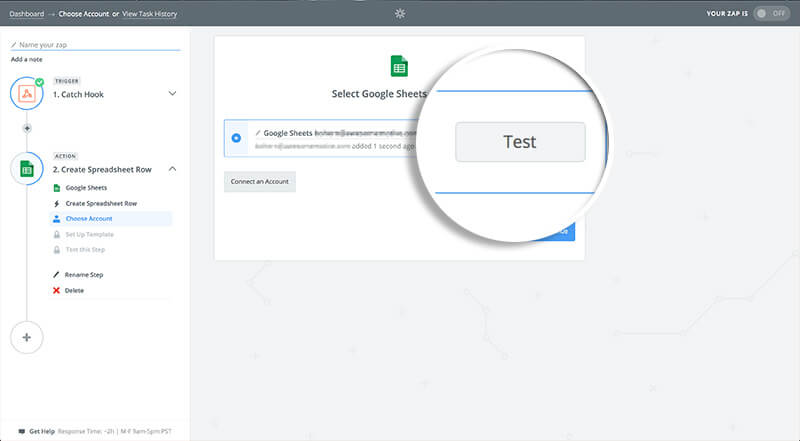800x441 pixels.
Task: Add a new step with large plus
Action: coord(27,337)
